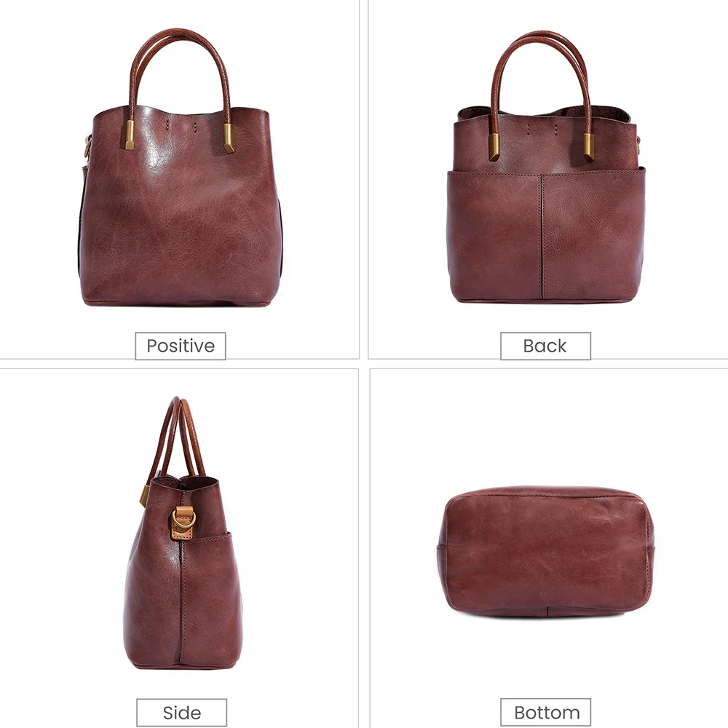Click the Positive label box
728x728 pixels.
pyautogui.click(x=180, y=346)
